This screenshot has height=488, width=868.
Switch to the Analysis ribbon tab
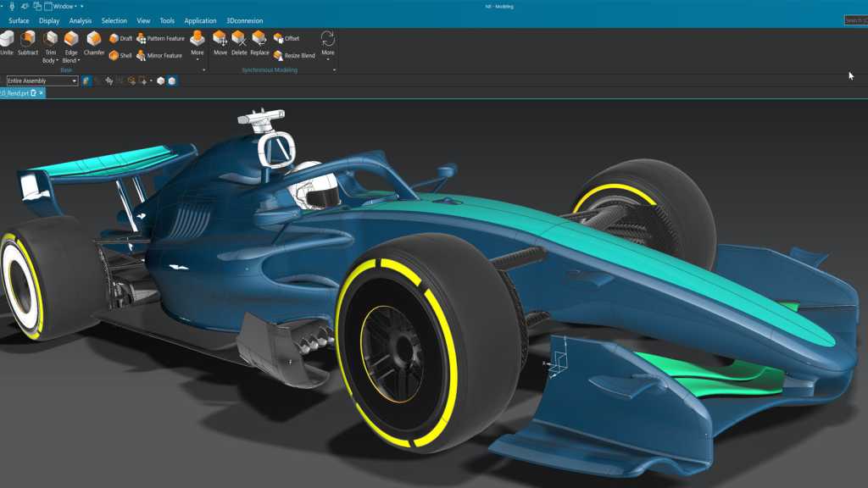click(x=79, y=20)
